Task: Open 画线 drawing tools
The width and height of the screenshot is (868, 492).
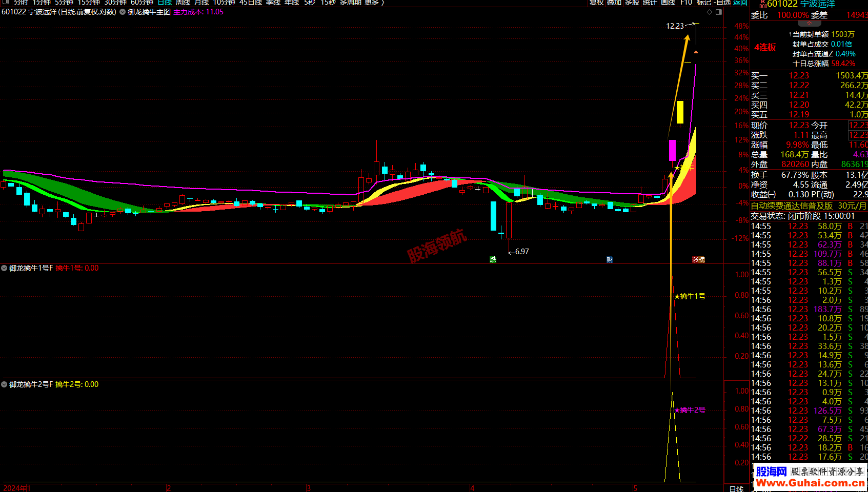Action: [x=668, y=2]
